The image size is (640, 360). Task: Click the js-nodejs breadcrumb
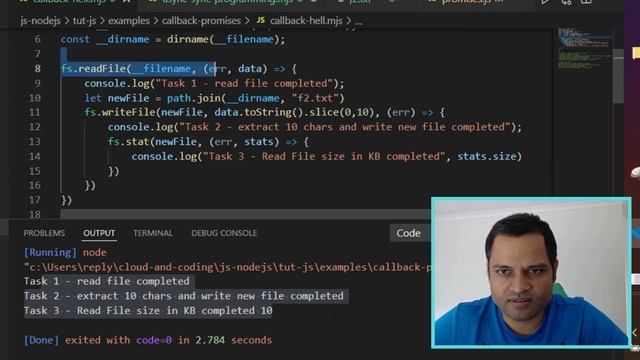click(40, 21)
